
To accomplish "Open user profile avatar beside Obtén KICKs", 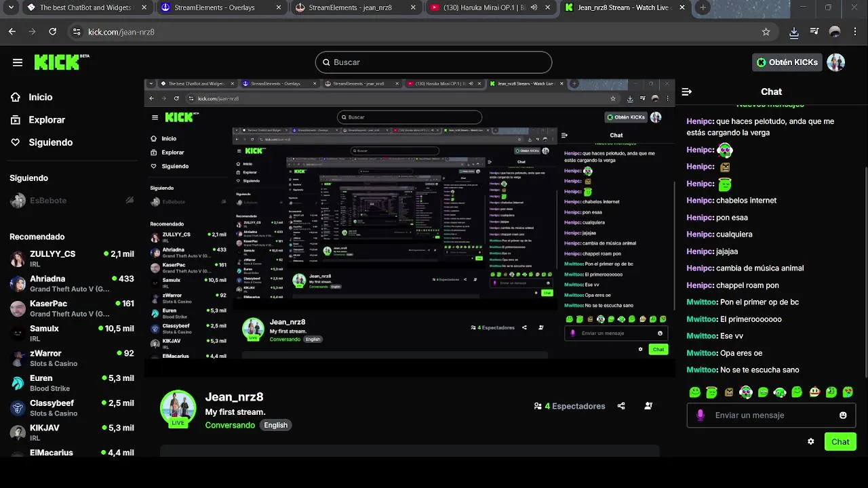I will (836, 62).
